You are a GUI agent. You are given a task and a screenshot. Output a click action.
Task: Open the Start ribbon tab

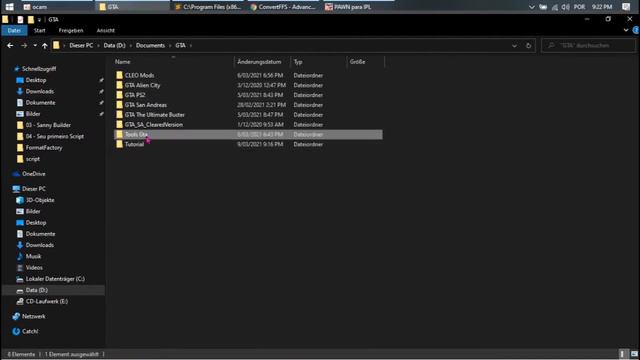point(40,30)
